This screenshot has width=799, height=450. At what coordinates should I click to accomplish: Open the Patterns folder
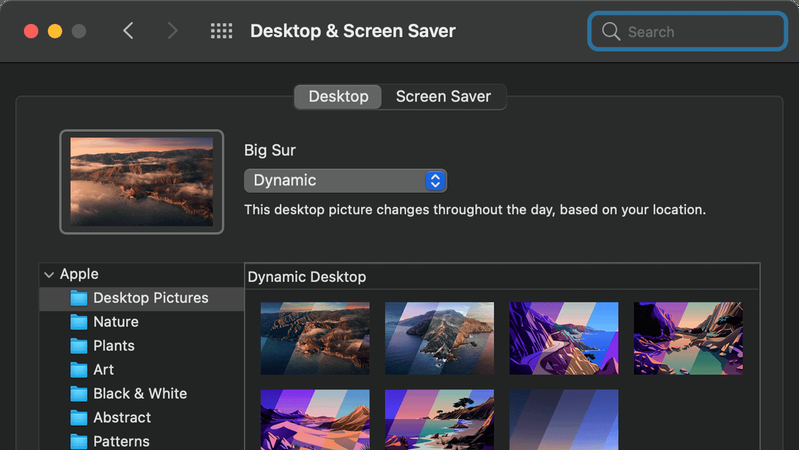click(x=121, y=441)
